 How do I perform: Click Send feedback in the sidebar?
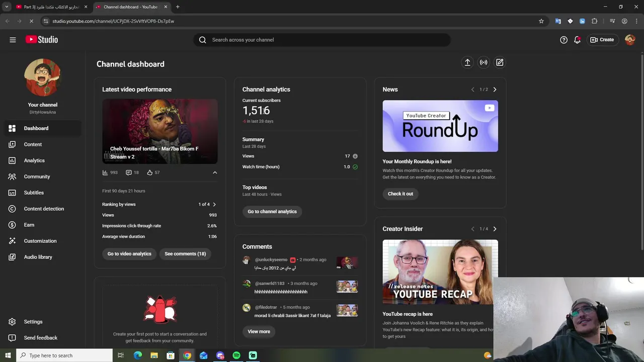43,338
